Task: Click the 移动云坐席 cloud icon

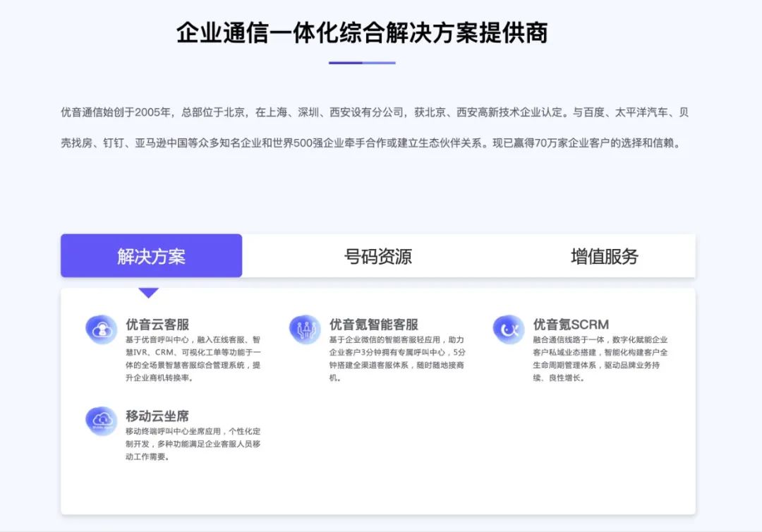Action: [x=101, y=421]
